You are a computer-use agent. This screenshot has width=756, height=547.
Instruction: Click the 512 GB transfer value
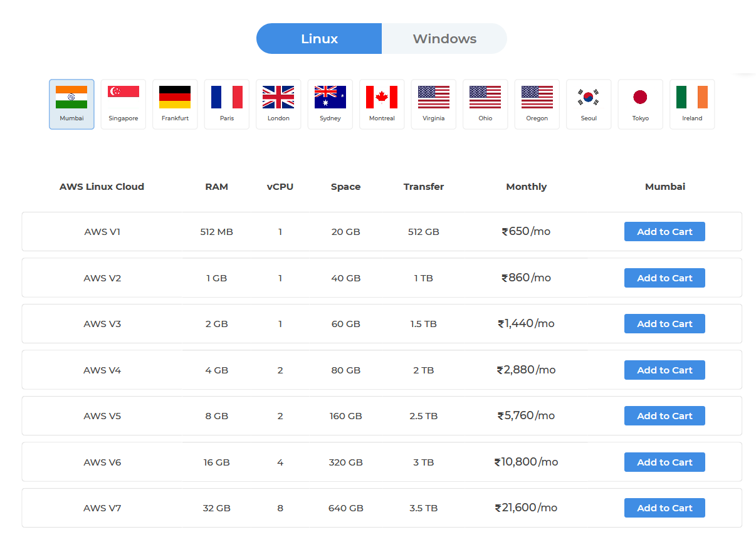point(424,232)
